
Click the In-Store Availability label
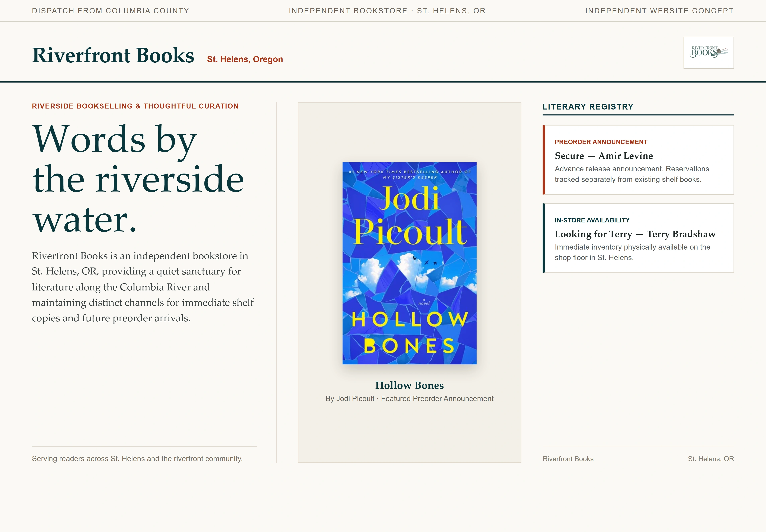click(592, 220)
